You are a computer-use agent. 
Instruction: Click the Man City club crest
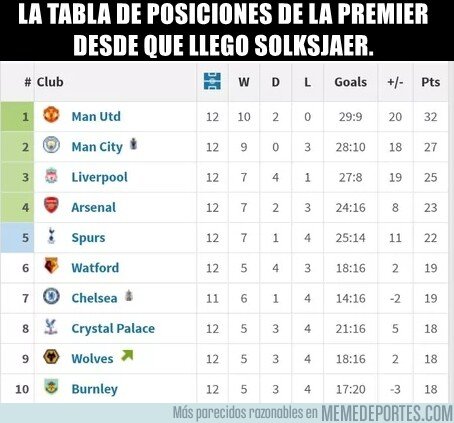[x=51, y=145]
